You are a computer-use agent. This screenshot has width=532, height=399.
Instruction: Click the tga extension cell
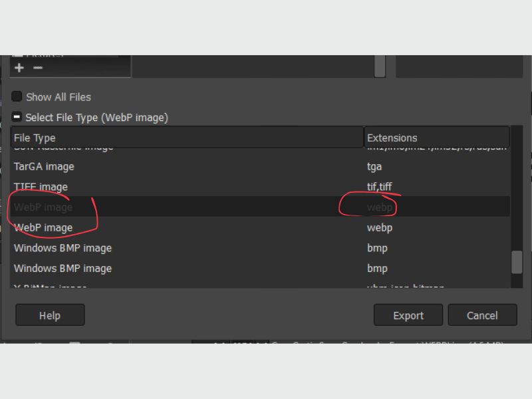[x=374, y=166]
